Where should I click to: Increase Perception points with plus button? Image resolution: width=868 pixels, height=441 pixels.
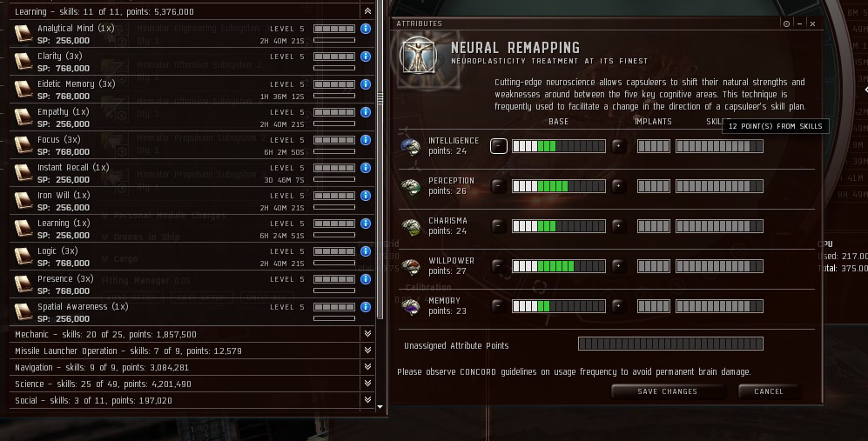[619, 186]
